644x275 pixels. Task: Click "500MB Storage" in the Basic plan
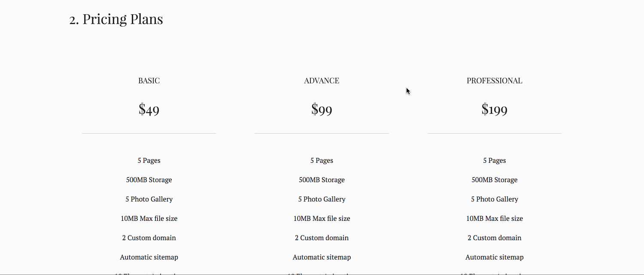(149, 180)
